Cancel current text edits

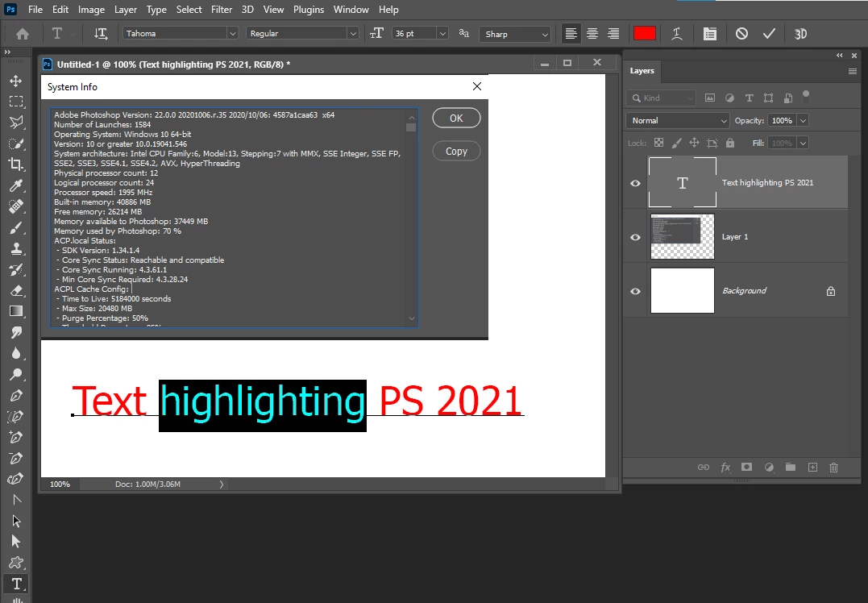click(x=741, y=34)
